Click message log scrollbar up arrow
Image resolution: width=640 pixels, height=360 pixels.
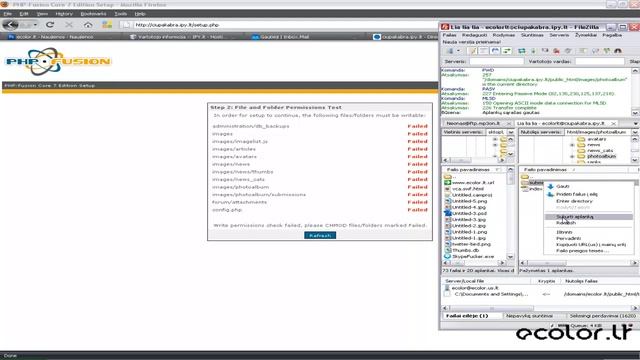click(635, 71)
